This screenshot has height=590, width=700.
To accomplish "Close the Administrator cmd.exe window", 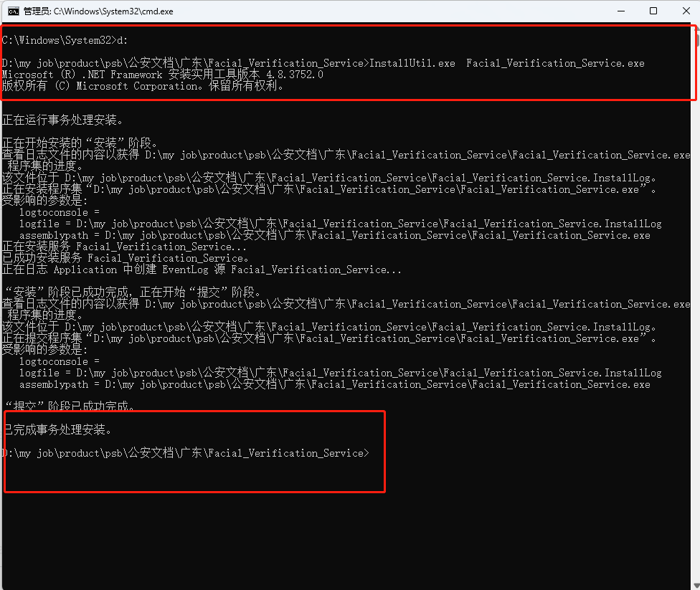I will pos(686,11).
